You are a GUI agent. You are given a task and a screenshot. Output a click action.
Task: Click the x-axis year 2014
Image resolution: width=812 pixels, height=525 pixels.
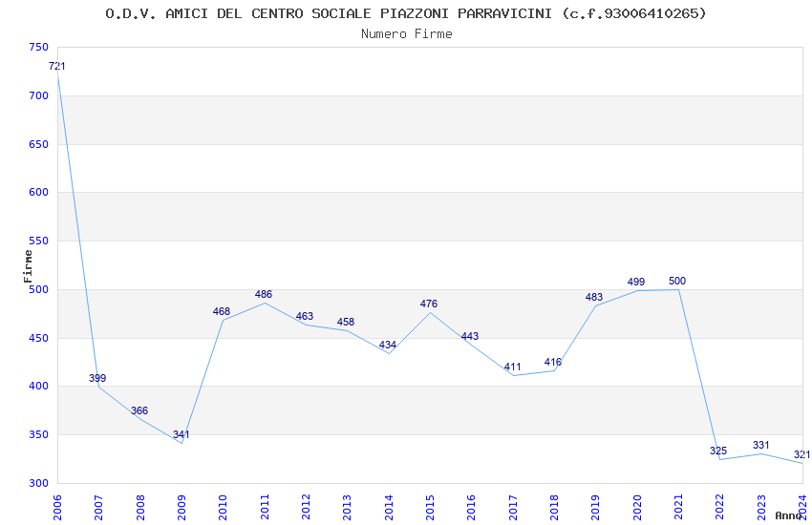(x=389, y=507)
